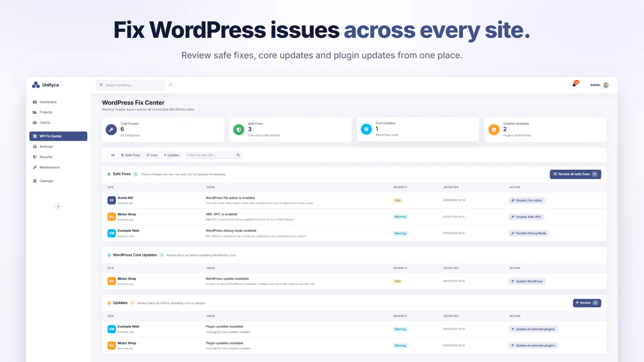Image resolution: width=644 pixels, height=362 pixels.
Task: Open Calendar from the sidebar
Action: (58, 181)
